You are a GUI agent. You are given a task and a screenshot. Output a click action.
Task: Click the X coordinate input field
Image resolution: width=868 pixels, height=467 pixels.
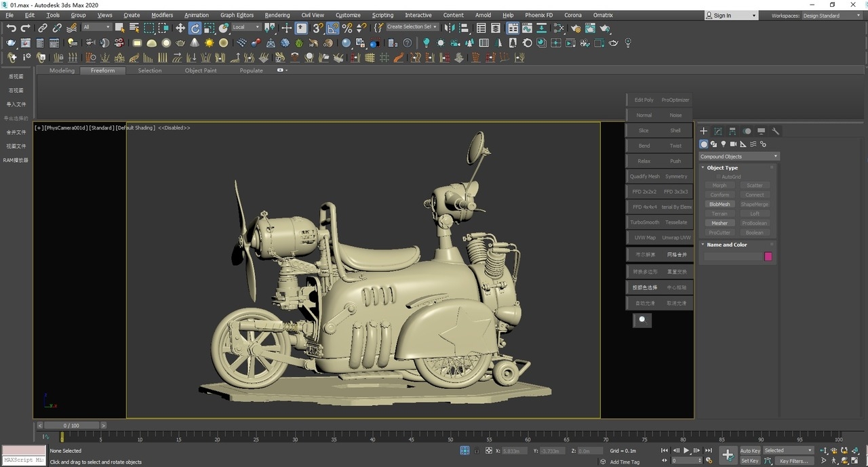(x=513, y=451)
